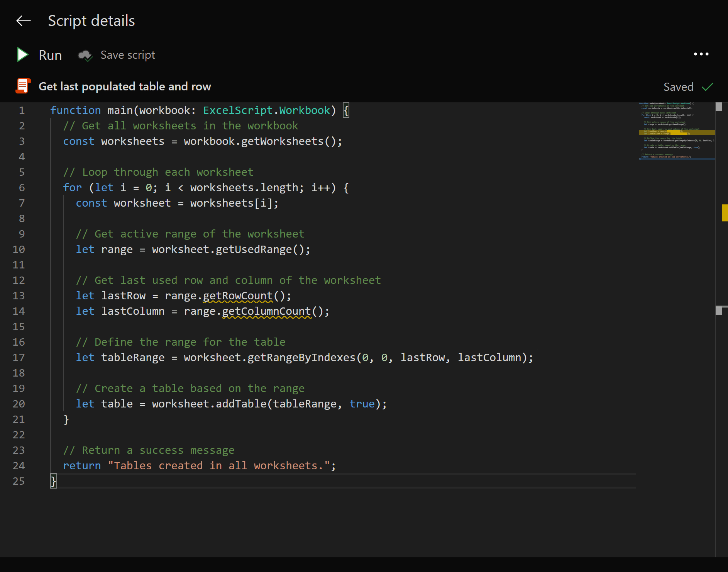Click the code minimap preview
The width and height of the screenshot is (728, 572).
click(x=677, y=131)
